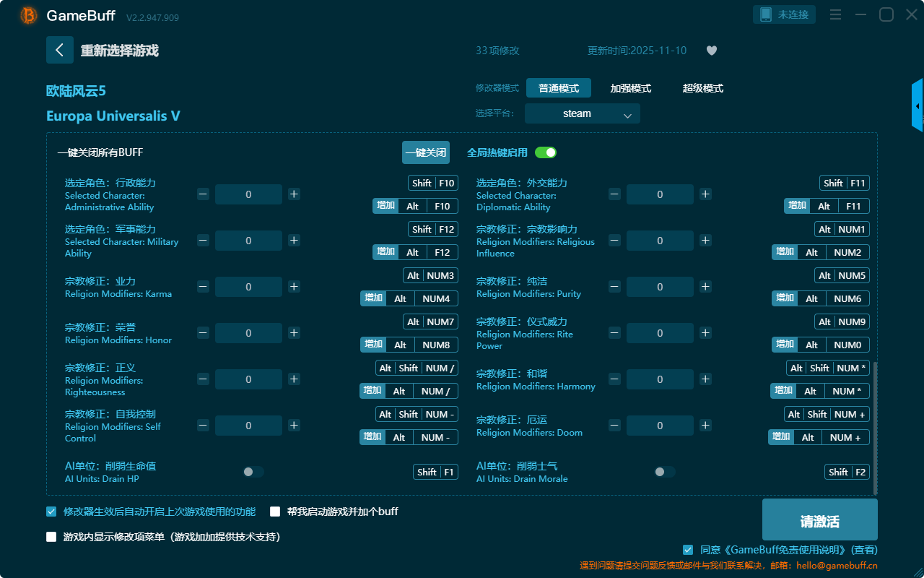Check the in-game cheat menu display checkbox
This screenshot has width=924, height=578.
click(x=51, y=537)
